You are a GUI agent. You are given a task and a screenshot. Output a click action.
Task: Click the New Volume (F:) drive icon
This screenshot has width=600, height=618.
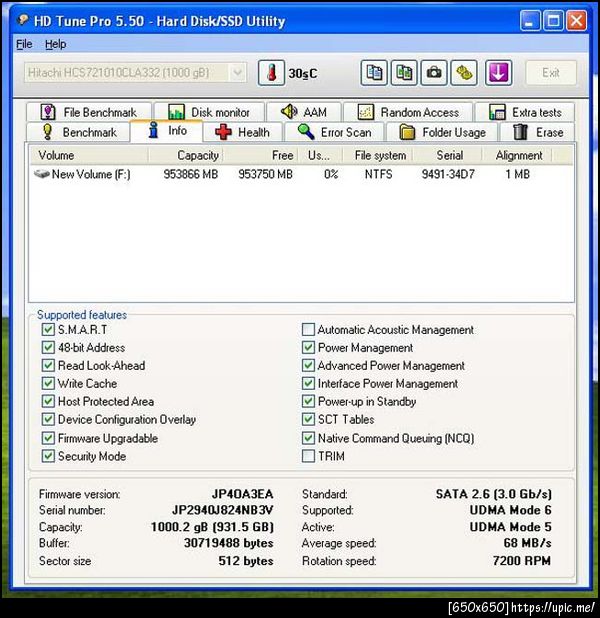click(x=42, y=174)
